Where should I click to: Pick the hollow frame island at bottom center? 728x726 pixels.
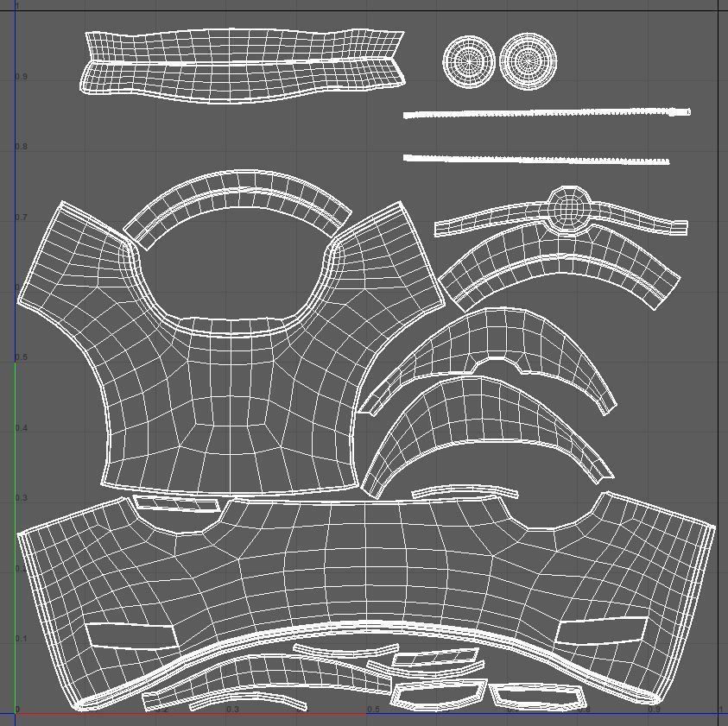[439, 693]
